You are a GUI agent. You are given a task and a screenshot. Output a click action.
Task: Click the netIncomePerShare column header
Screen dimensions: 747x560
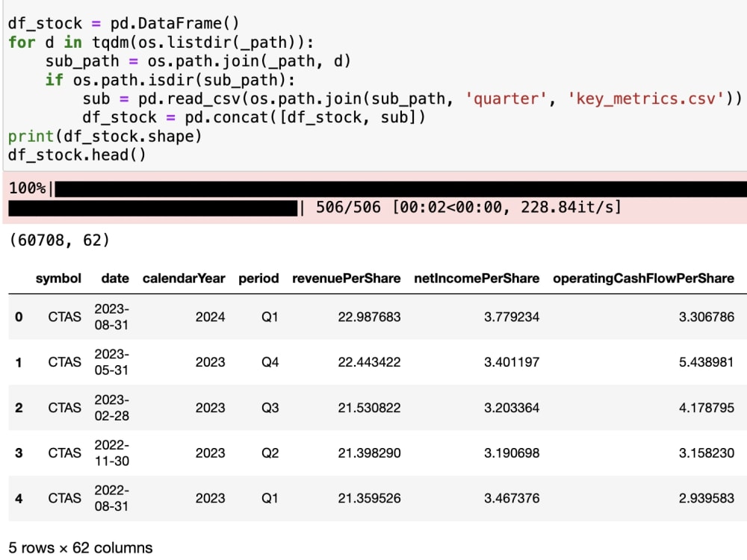[477, 279]
